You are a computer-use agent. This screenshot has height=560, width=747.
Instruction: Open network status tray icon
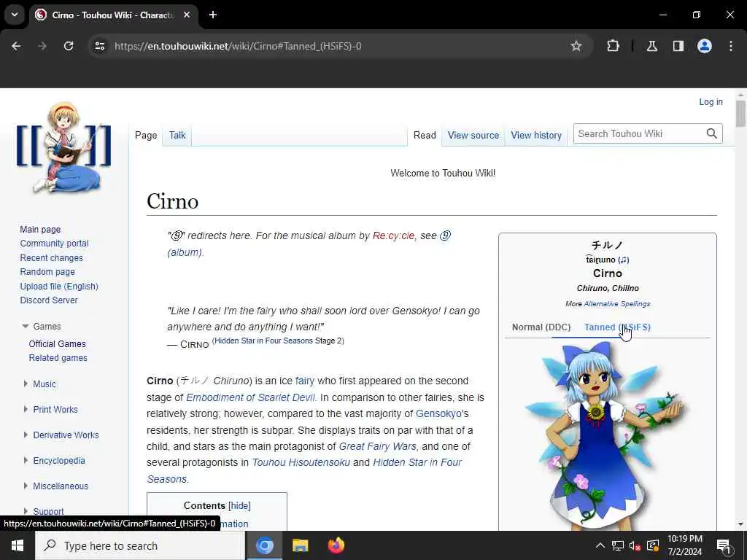click(617, 545)
